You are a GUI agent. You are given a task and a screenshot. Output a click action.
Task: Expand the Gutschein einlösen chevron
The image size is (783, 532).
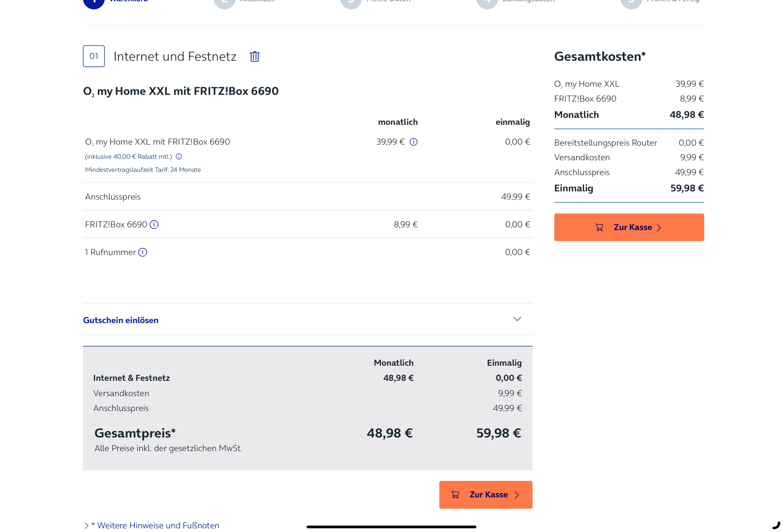click(x=517, y=319)
